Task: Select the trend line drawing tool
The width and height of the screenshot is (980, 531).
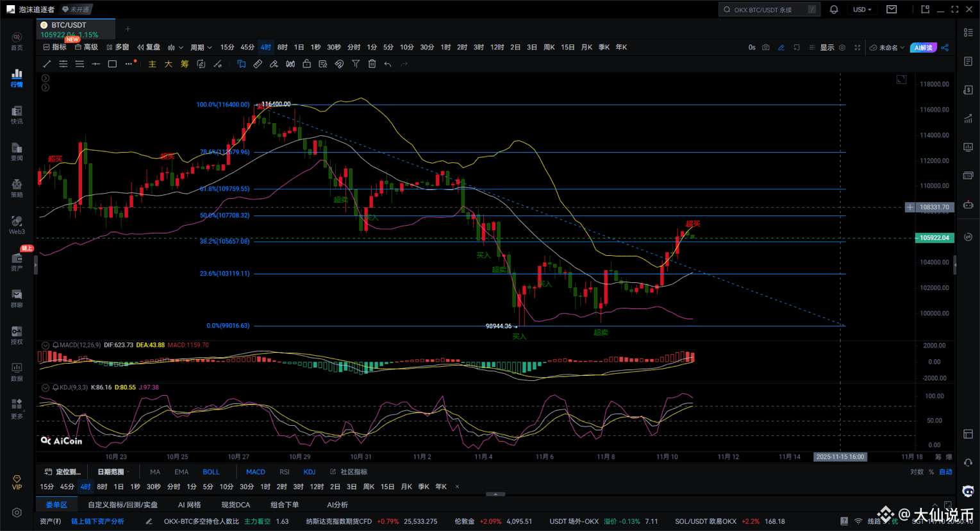Action: 47,64
